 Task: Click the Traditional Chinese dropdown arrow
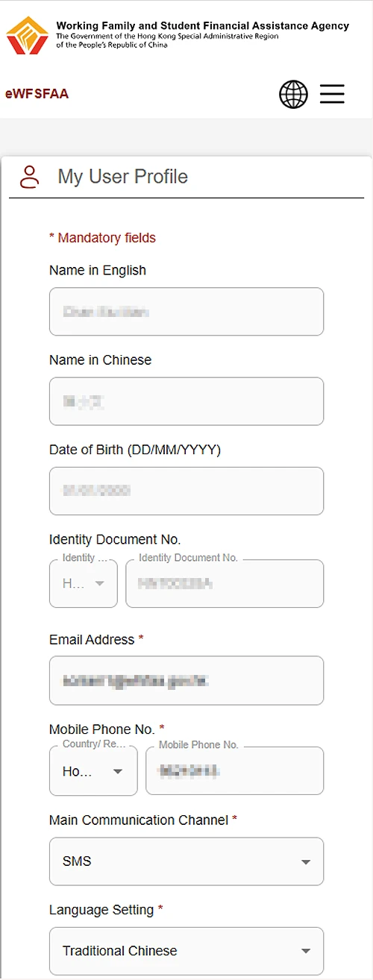[305, 952]
